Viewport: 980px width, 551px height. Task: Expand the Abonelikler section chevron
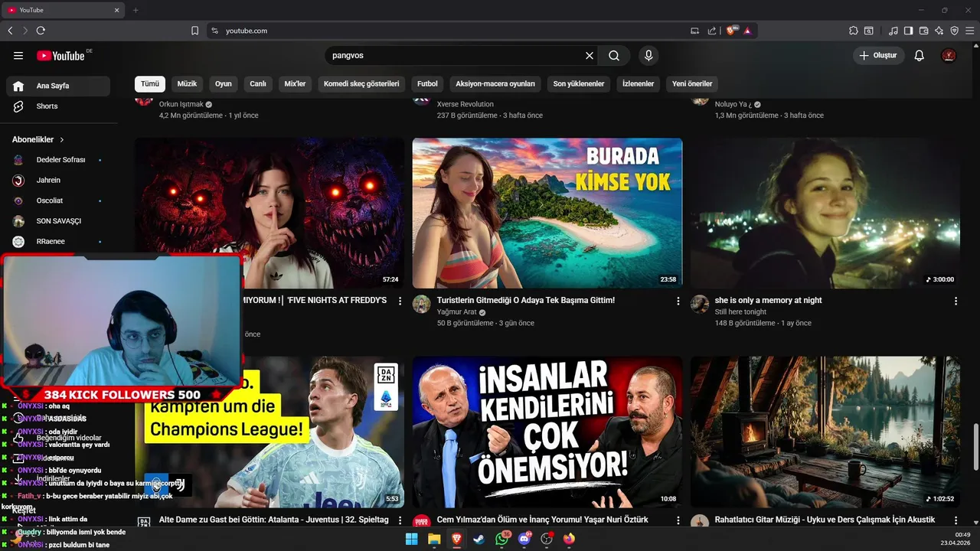coord(62,140)
